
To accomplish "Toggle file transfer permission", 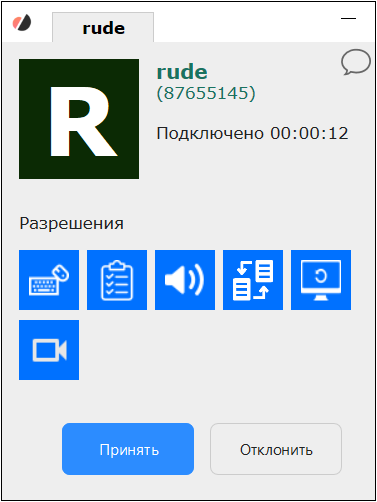I will click(x=253, y=280).
